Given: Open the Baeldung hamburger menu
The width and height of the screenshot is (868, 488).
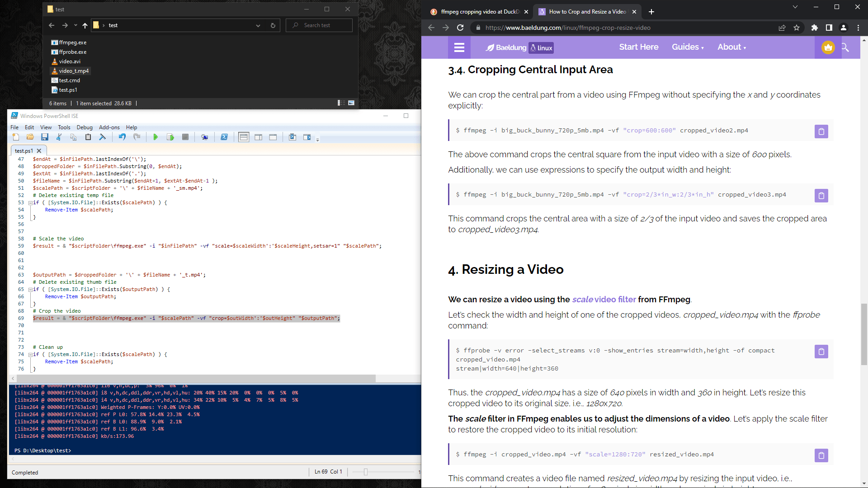Looking at the screenshot, I should coord(459,47).
